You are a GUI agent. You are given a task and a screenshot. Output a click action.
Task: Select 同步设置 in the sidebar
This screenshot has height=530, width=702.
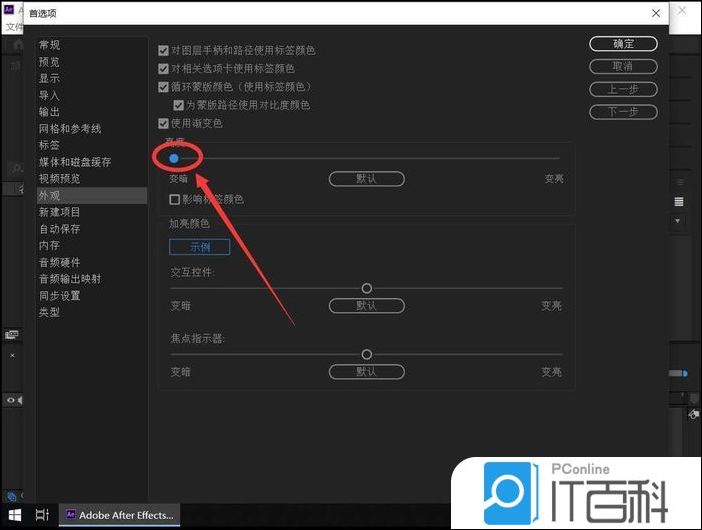(x=60, y=296)
